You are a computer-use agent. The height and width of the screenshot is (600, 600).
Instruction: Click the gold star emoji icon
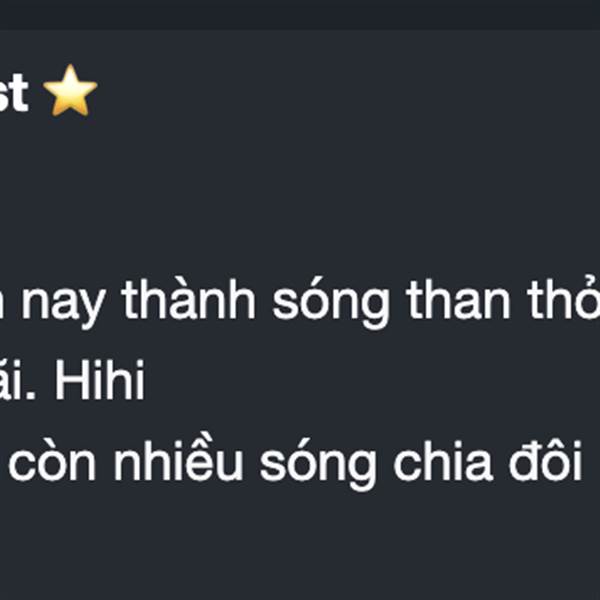pos(70,90)
